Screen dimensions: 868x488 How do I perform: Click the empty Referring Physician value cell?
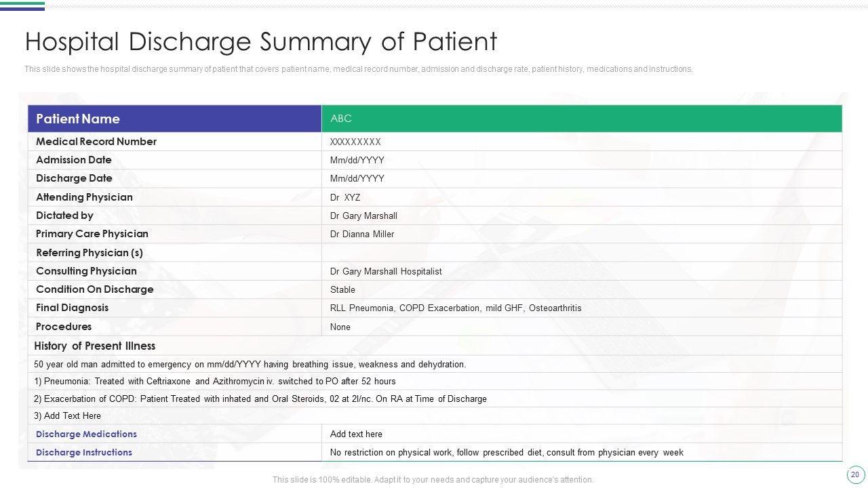click(x=581, y=253)
